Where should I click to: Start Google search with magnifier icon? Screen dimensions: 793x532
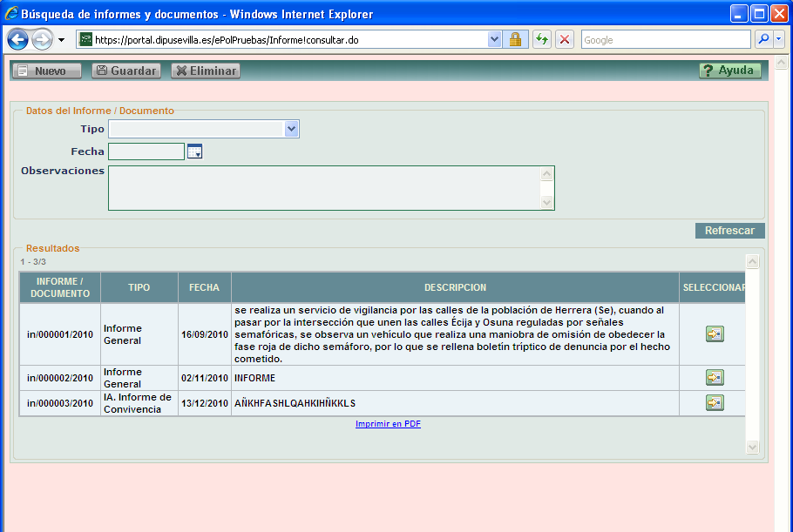pyautogui.click(x=763, y=40)
